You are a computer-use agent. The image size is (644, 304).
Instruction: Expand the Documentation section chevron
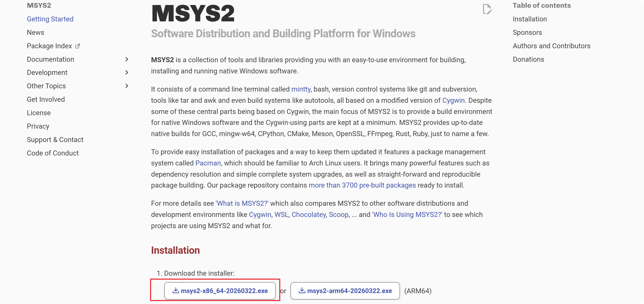coord(127,59)
